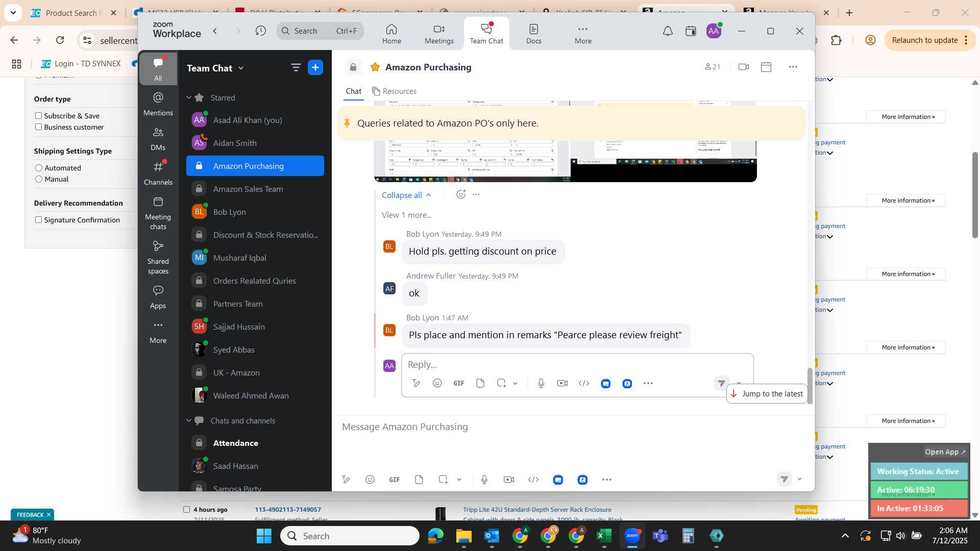The width and height of the screenshot is (980, 551).
Task: Expand View 1 more replies
Action: tap(406, 215)
